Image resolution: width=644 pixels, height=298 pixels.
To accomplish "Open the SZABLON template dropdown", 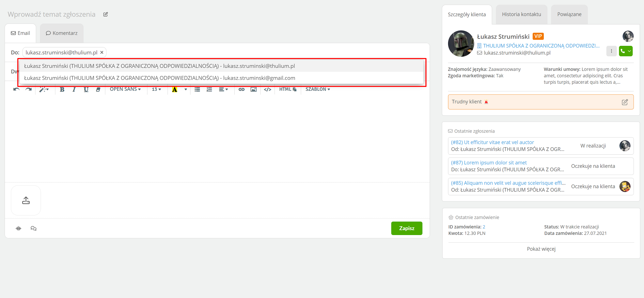I will coord(318,89).
